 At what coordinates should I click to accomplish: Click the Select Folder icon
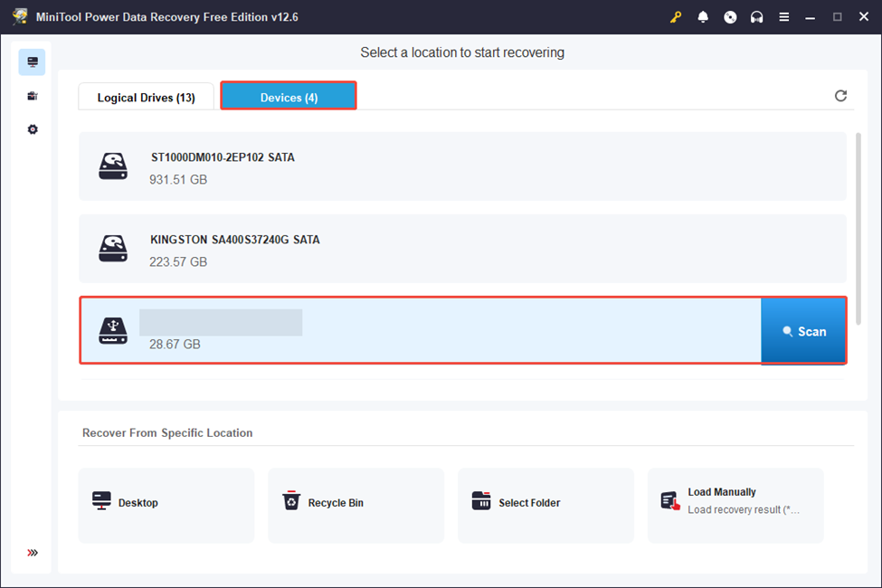481,500
